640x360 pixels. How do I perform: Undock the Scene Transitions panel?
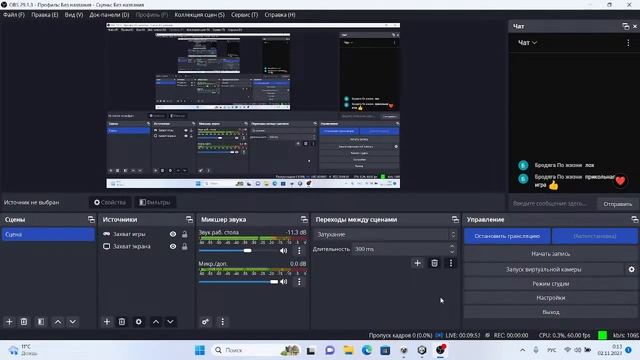[x=455, y=220]
